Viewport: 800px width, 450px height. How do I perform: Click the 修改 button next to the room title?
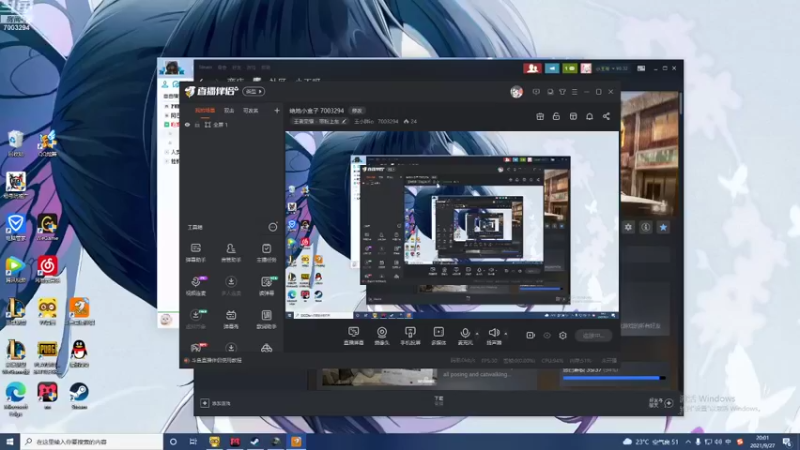357,111
